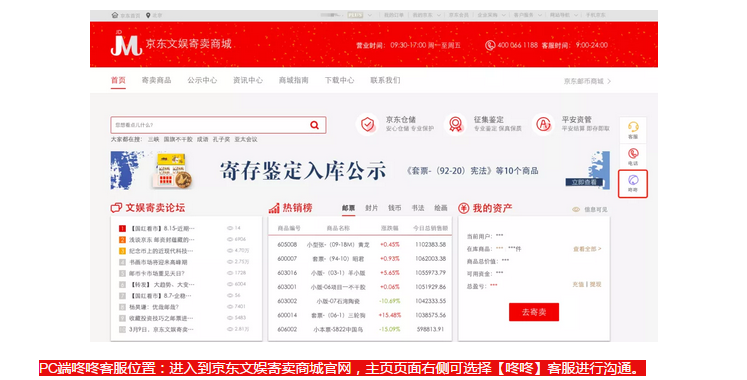Click the JM 京东文娱寄卖商城 logo
747x380 pixels.
point(172,44)
